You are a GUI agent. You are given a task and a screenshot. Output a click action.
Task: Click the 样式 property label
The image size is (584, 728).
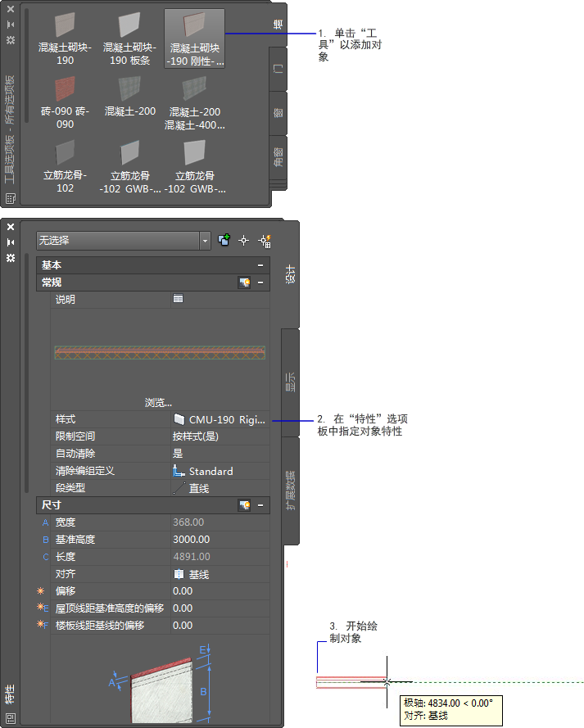(x=66, y=419)
